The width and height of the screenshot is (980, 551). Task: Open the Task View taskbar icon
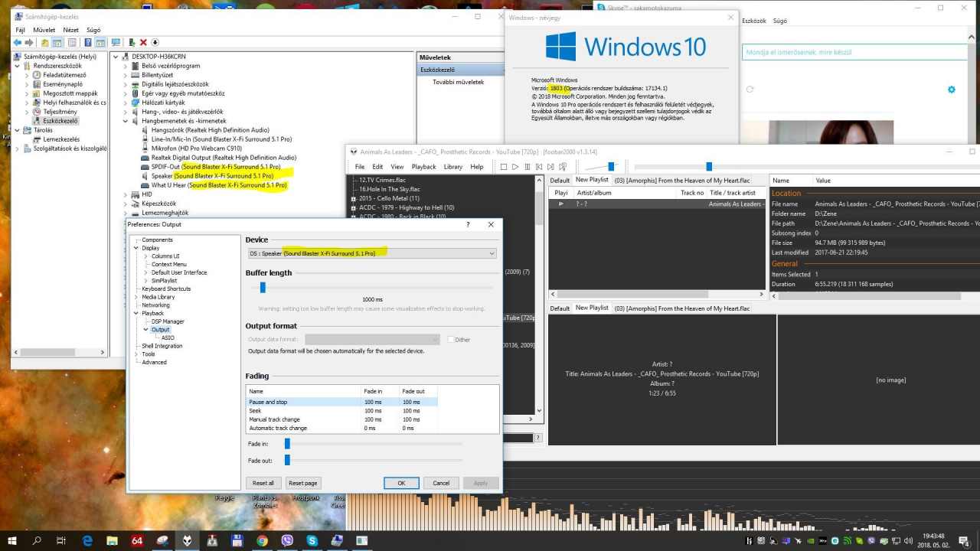point(62,540)
